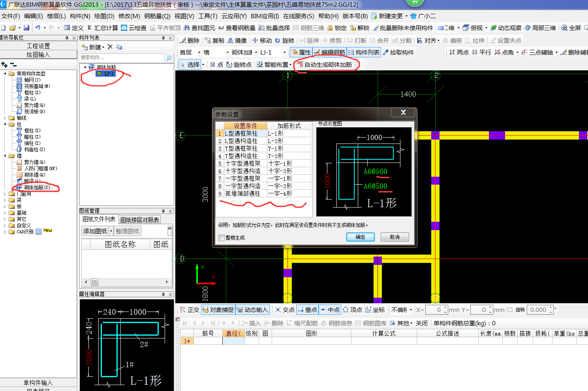This screenshot has width=588, height=391.
Task: Toggle 对象捕捉 object snap
Action: (x=218, y=310)
